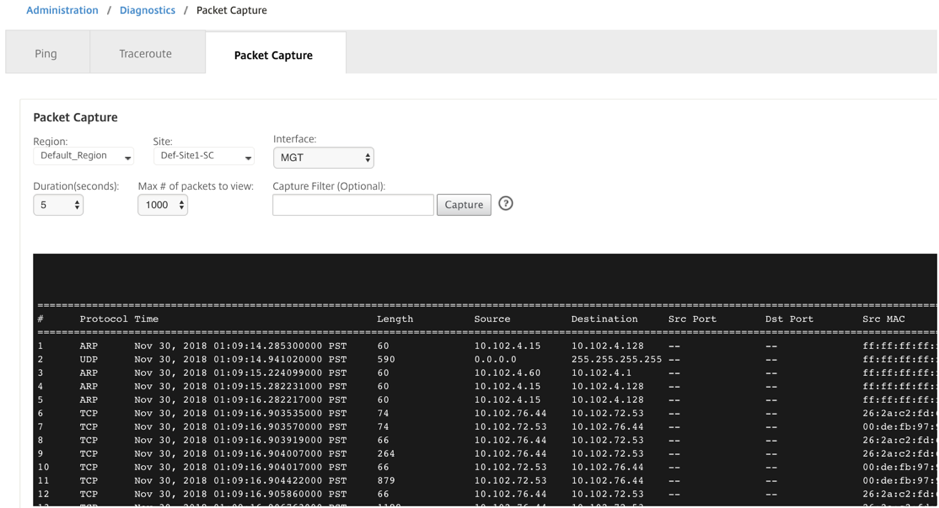Screen dimensions: 939x508
Task: Click timestamp 01:09:16.903535000 in row 6
Action: coord(268,413)
